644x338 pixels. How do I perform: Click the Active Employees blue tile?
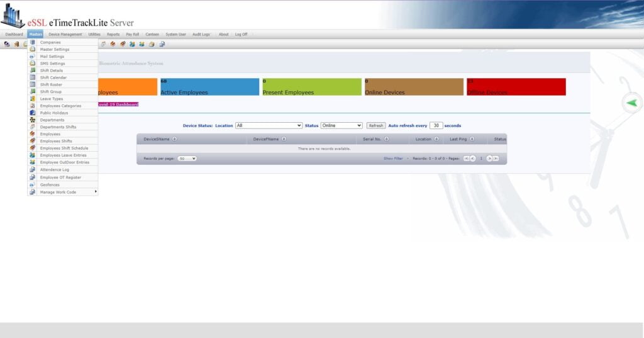(x=210, y=87)
